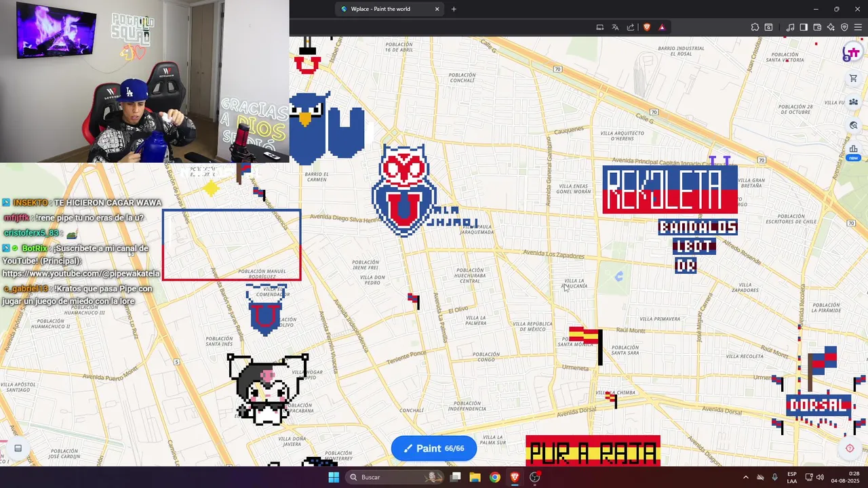
Task: Open the leaderboard icon marked new
Action: 853,150
